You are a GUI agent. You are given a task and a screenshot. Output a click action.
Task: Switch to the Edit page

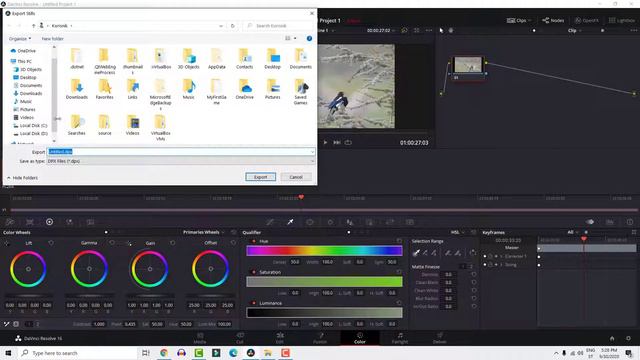[280, 338]
